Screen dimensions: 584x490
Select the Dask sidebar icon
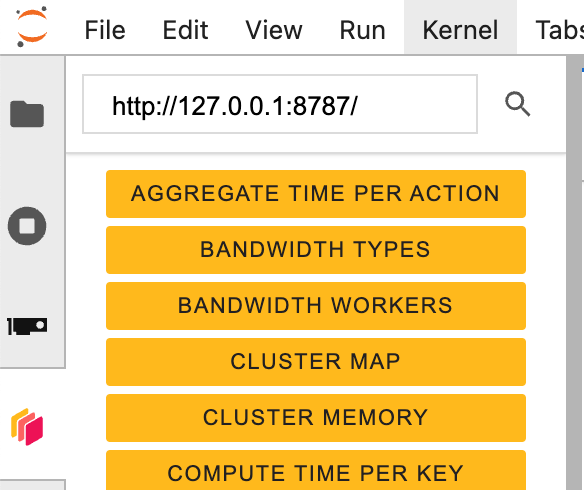27,427
